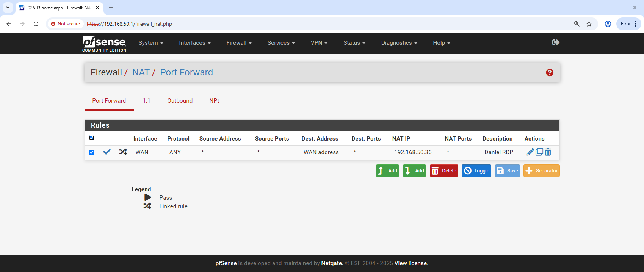The width and height of the screenshot is (644, 272).
Task: Click the red Delete button
Action: click(444, 170)
